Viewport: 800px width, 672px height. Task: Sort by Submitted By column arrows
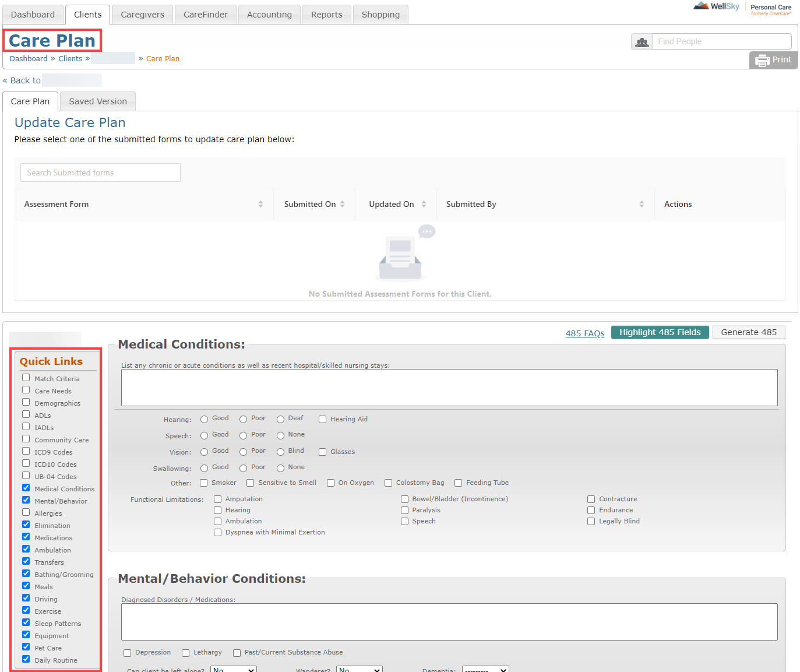click(642, 204)
